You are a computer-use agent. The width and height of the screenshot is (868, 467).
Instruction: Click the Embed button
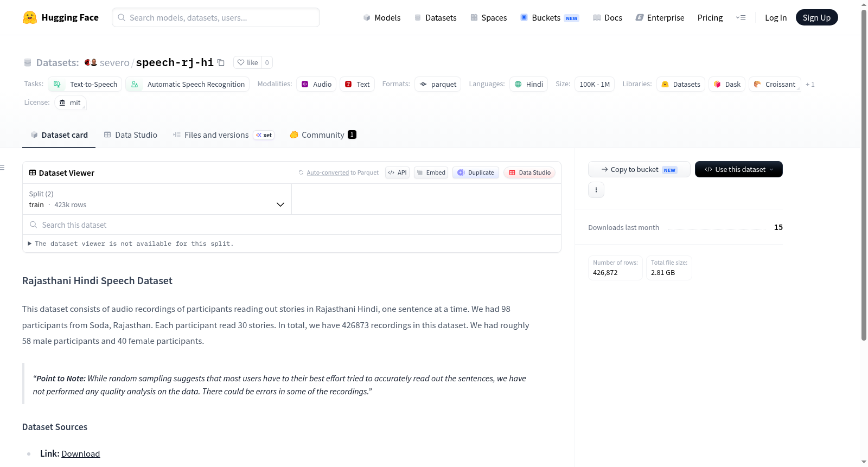click(x=431, y=172)
